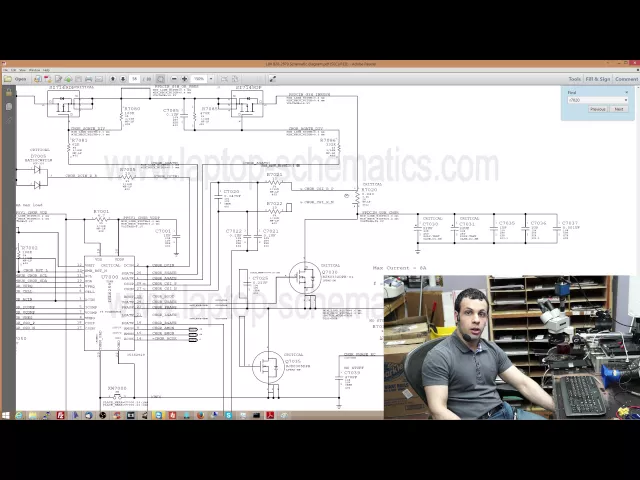
Task: Zoom out with the minus button
Action: tap(174, 79)
